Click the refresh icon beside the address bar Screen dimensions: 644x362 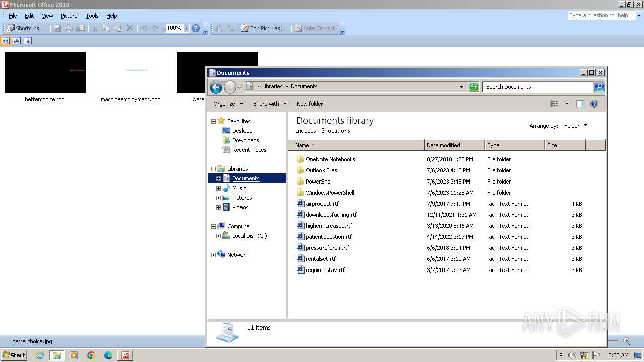pyautogui.click(x=473, y=87)
